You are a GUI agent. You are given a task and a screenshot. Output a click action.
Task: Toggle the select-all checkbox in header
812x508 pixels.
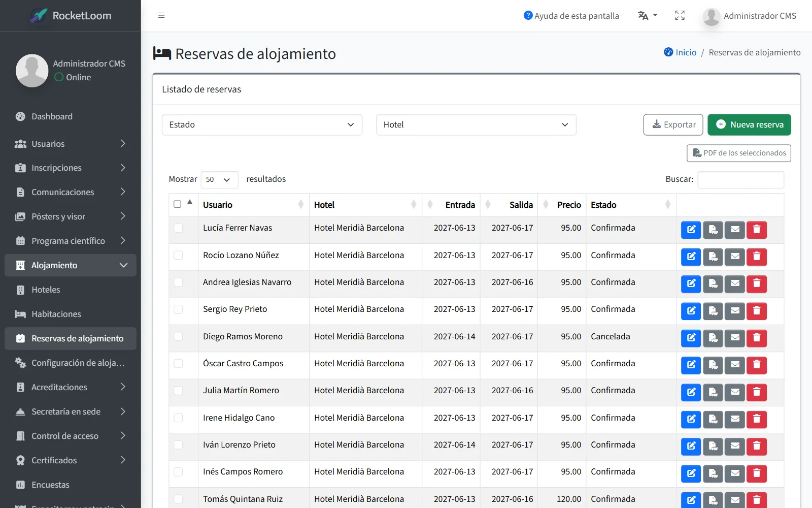(x=177, y=204)
